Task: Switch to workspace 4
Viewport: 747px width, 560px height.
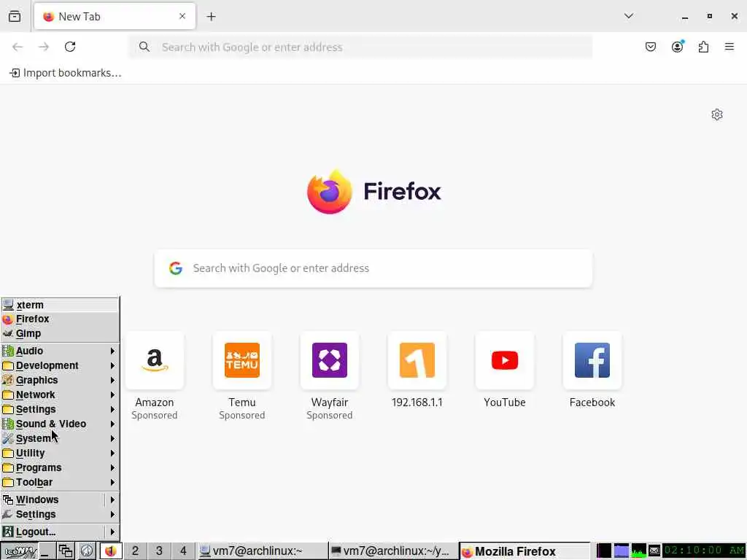Action: click(x=183, y=551)
